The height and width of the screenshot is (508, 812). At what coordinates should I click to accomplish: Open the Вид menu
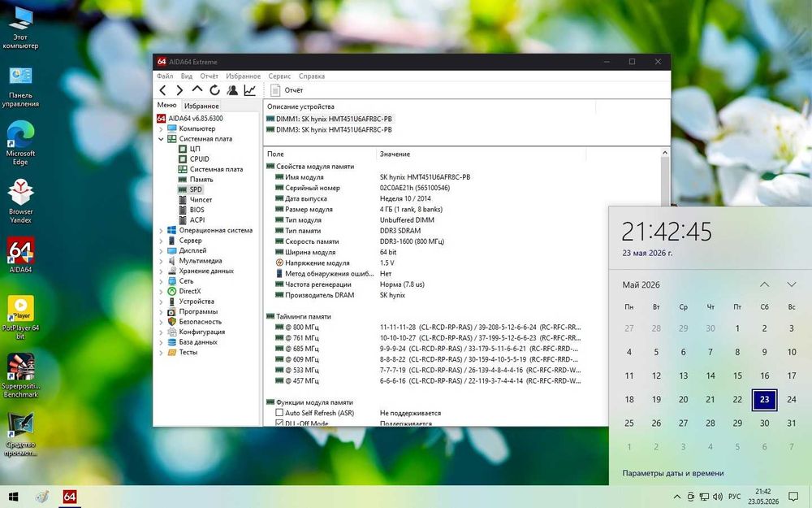(x=187, y=76)
